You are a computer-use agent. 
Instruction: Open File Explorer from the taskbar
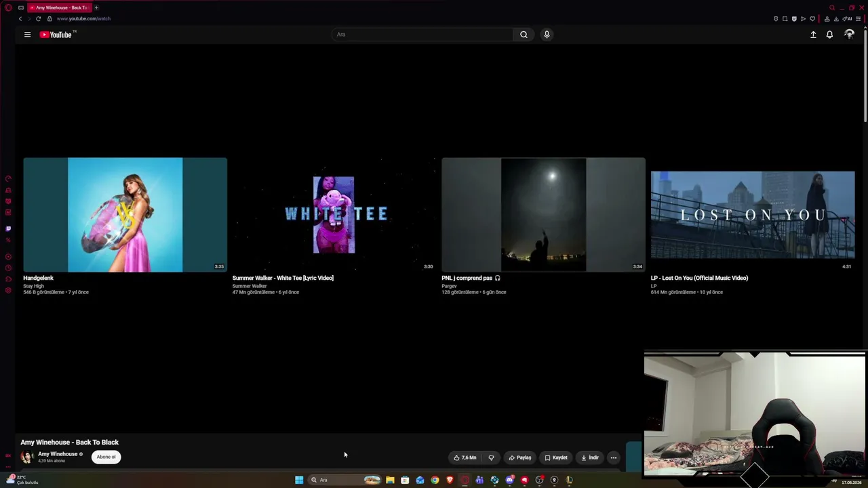[x=390, y=480]
